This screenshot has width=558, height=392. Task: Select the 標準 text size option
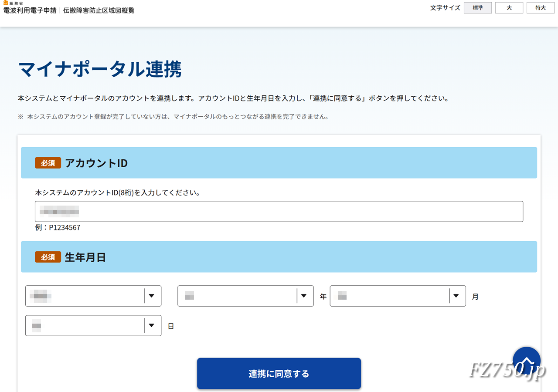[x=478, y=7]
